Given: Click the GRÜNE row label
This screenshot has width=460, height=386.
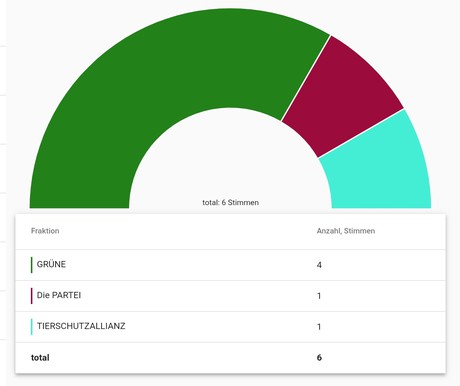Looking at the screenshot, I should [x=51, y=264].
